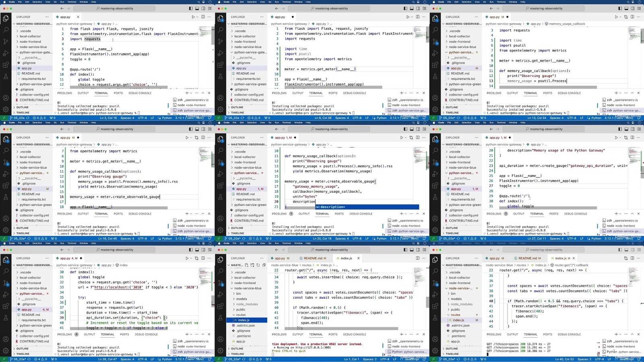Switch to README.md tab in Ln 1, Col 1 window

[x=313, y=258]
